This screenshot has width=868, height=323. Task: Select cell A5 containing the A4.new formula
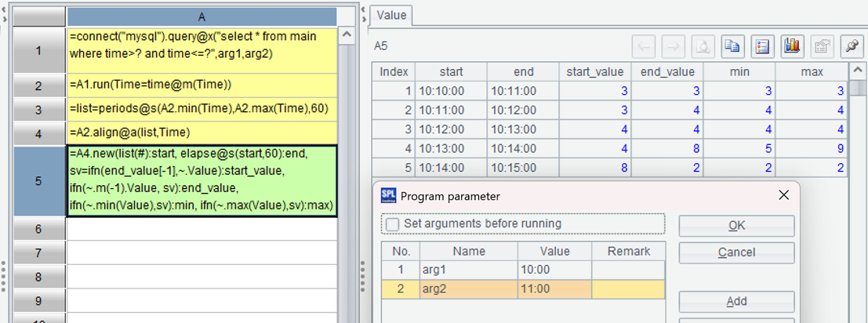202,181
